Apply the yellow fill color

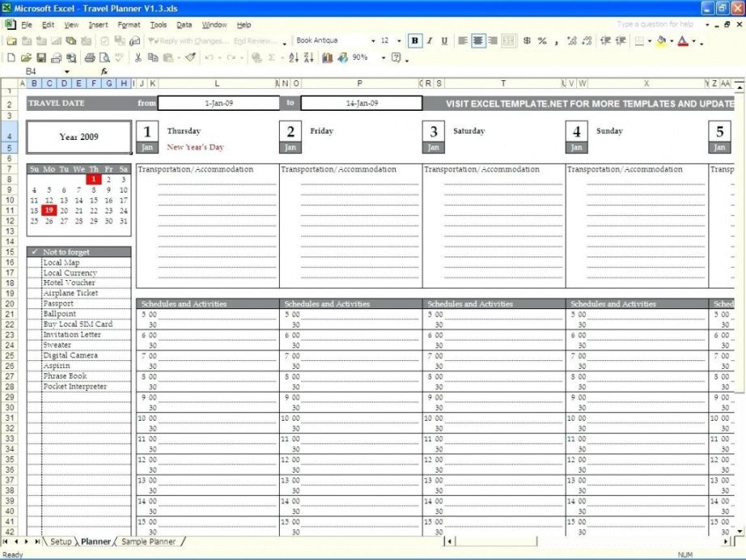tap(661, 41)
